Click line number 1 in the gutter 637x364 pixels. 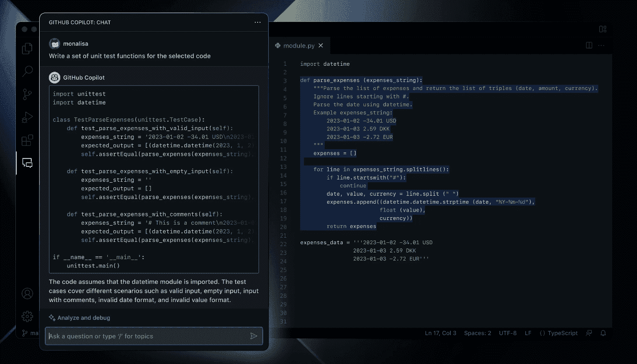pos(285,64)
